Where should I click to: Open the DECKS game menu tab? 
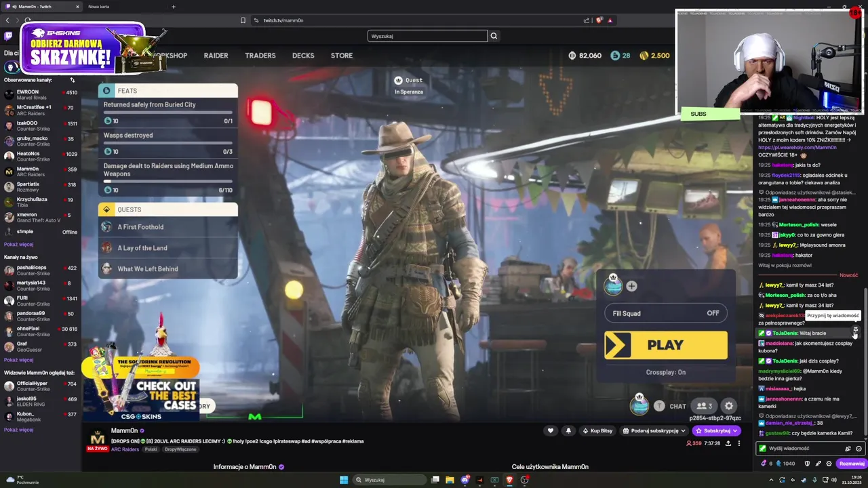pyautogui.click(x=303, y=56)
